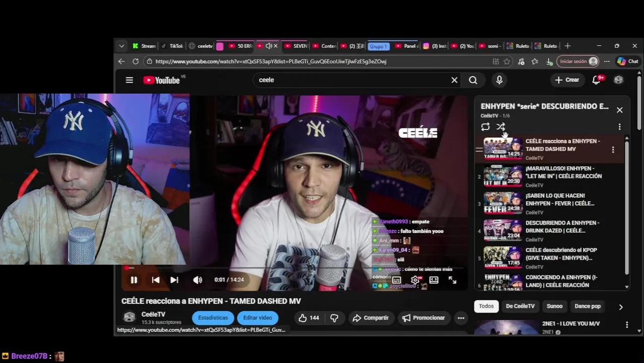Open CeéleTV channel name link
Viewport: 644px width, 363px height.
(x=153, y=314)
